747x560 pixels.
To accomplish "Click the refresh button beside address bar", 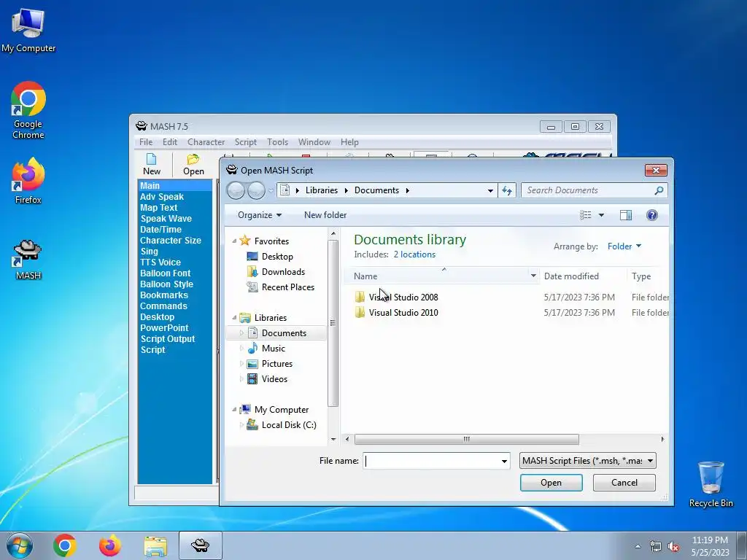I will 507,190.
